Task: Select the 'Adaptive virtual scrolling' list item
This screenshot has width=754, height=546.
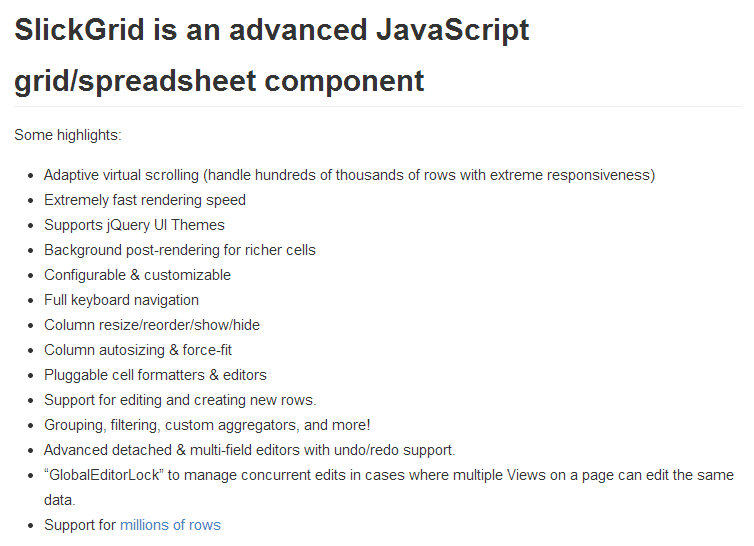Action: (x=350, y=175)
